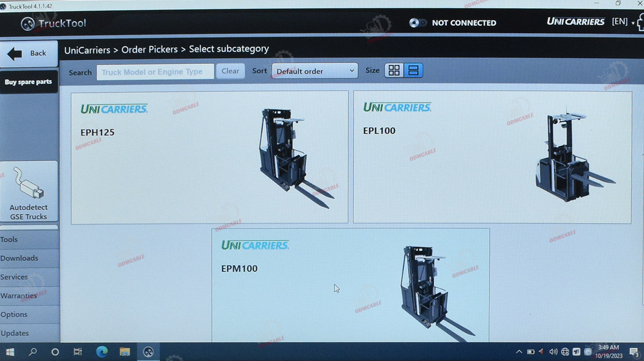Viewport: 644px width, 361px height.
Task: Open the Windows Start menu
Action: (10, 352)
